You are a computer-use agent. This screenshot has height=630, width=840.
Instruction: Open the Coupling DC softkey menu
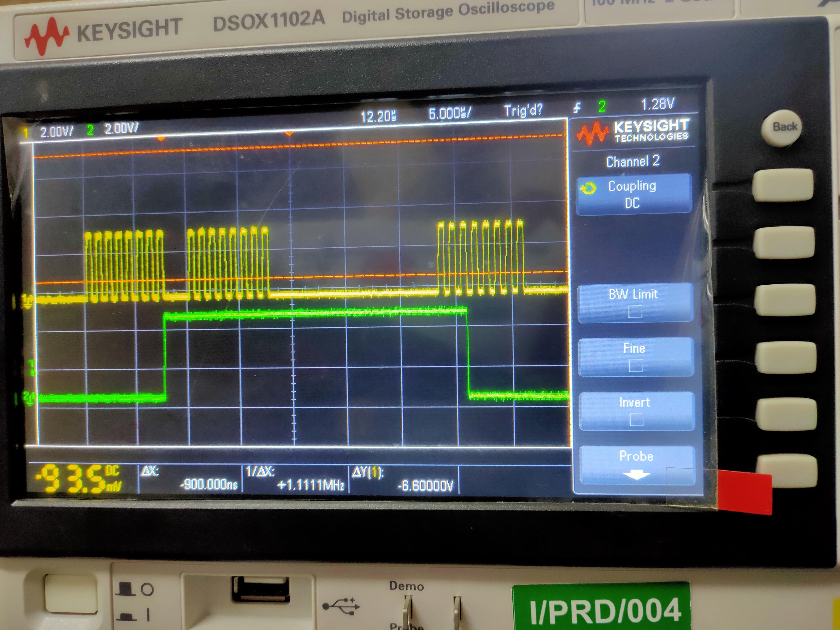634,194
